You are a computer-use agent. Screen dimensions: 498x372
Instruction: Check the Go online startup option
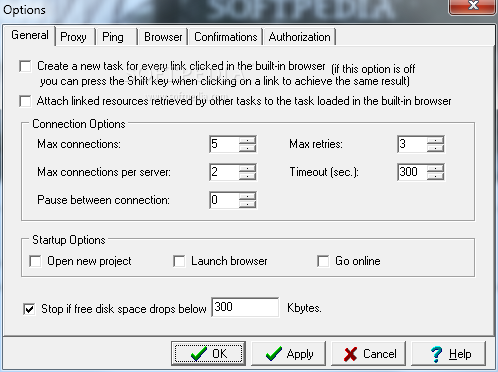coord(323,261)
